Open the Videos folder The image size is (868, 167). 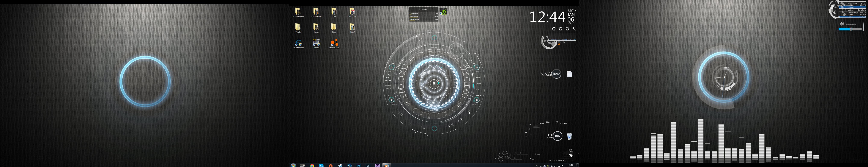click(x=316, y=28)
